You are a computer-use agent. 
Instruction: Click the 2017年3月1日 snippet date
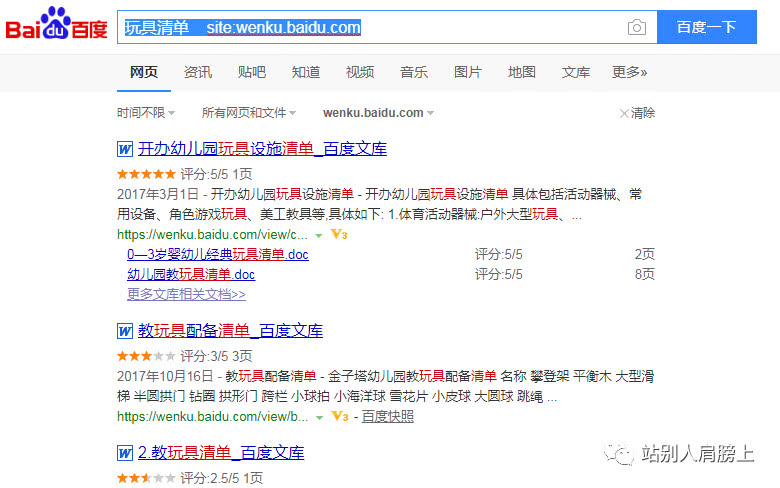coord(158,194)
